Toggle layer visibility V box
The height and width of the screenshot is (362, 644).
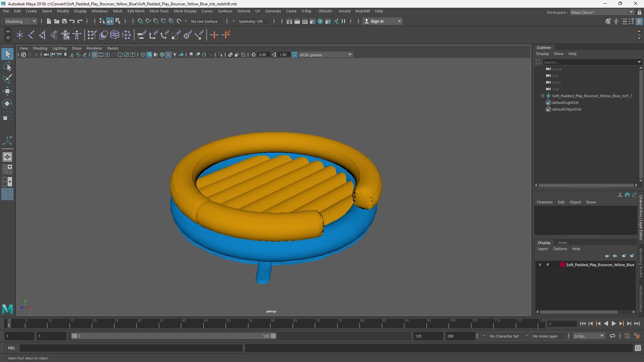(x=540, y=265)
